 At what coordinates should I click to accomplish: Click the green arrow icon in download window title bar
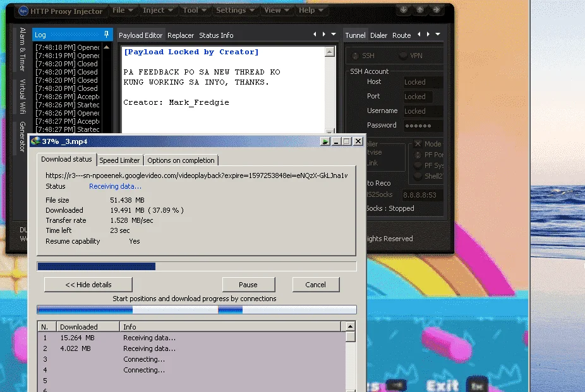coord(325,141)
